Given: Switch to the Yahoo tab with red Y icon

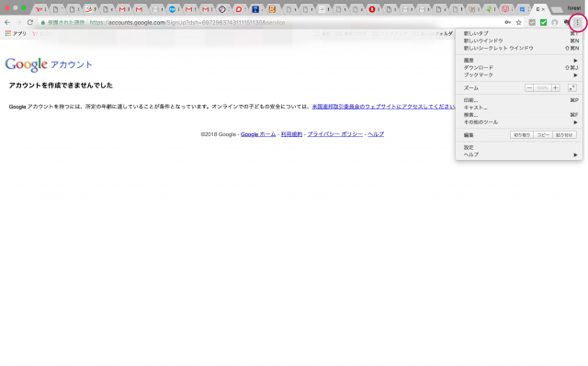Looking at the screenshot, I should tap(39, 9).
